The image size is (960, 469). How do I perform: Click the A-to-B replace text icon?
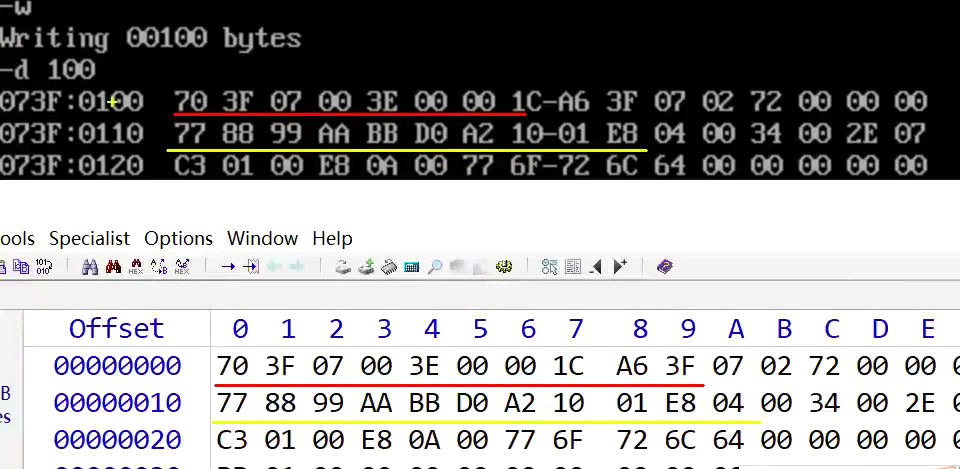point(159,267)
